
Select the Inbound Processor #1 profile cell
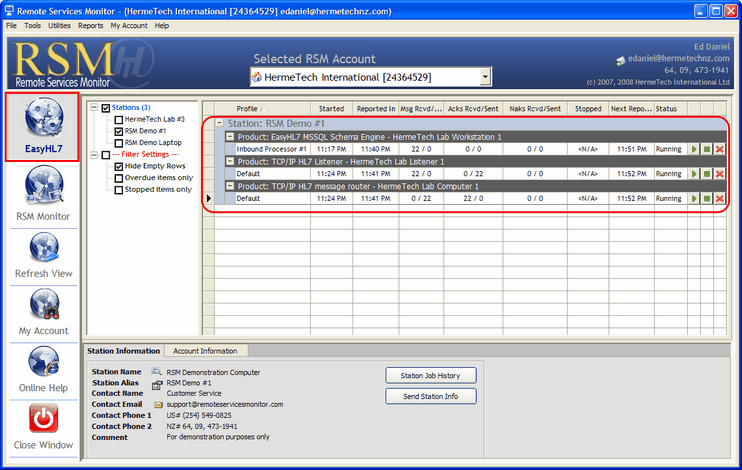point(273,149)
